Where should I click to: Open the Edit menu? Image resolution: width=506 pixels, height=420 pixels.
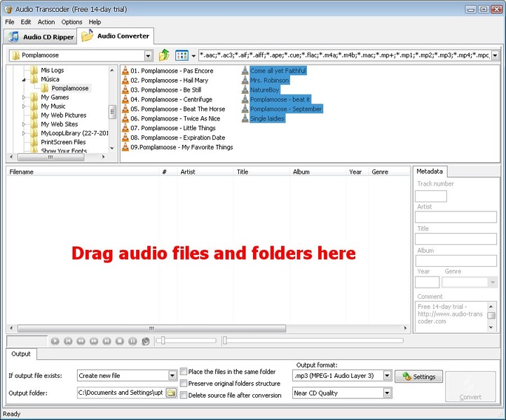click(x=26, y=22)
